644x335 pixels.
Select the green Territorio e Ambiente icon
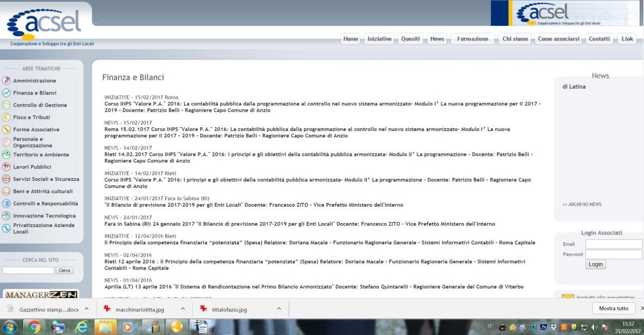(6, 155)
